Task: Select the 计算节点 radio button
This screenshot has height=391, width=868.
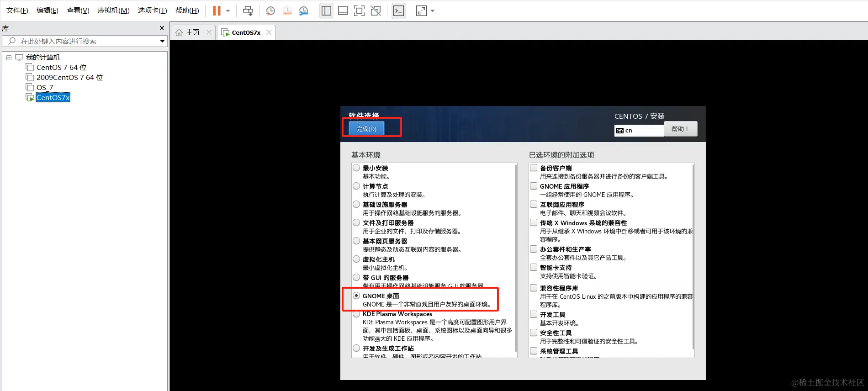Action: click(x=356, y=186)
